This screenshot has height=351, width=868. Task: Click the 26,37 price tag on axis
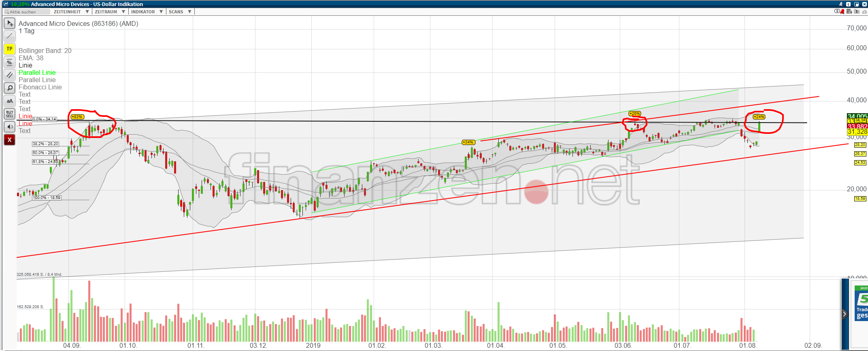860,154
